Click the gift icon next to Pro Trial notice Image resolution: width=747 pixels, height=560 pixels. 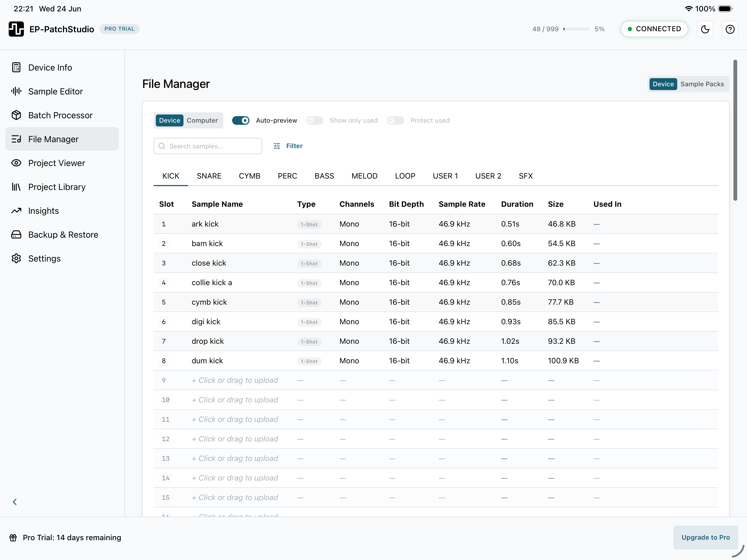click(x=13, y=537)
